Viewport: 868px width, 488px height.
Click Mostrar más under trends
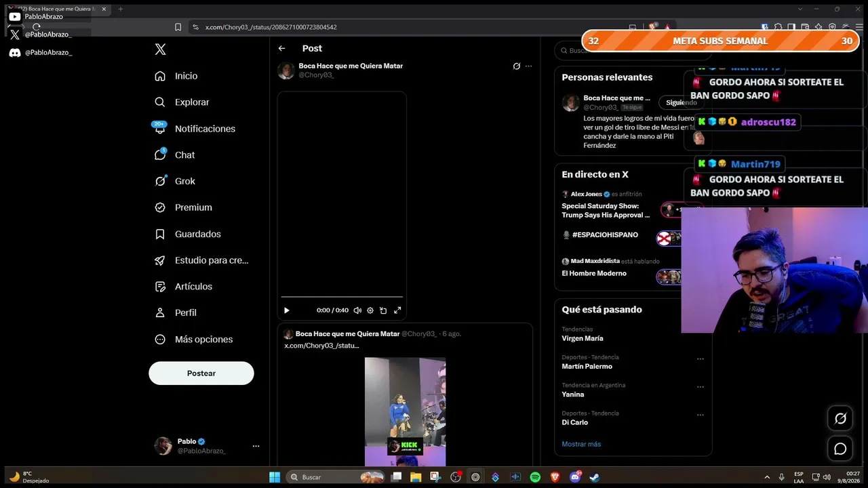click(x=581, y=444)
